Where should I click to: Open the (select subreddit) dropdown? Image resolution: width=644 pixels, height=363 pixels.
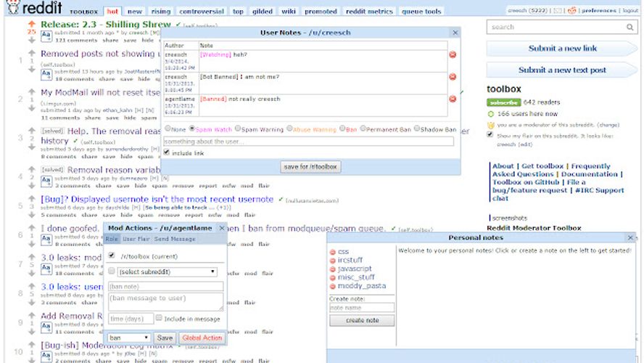(167, 272)
